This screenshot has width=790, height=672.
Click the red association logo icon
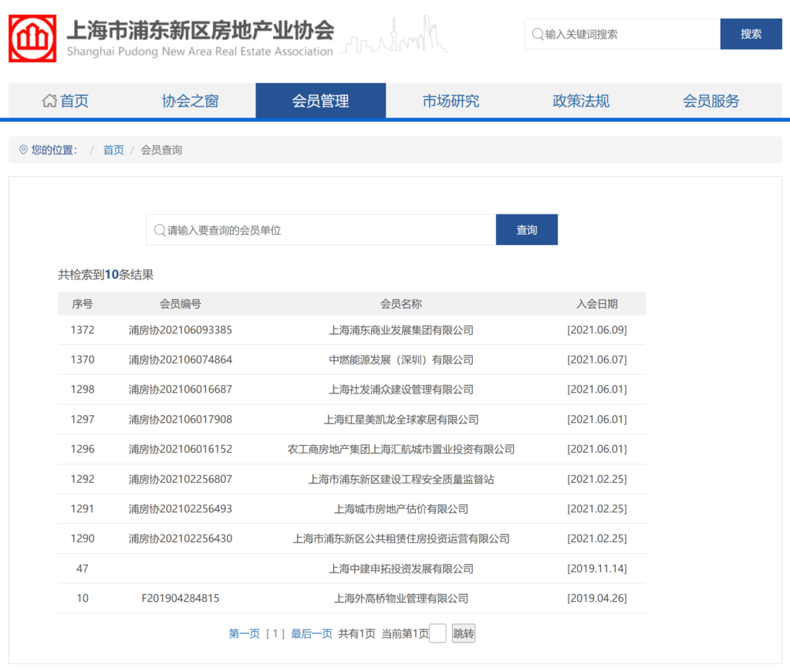[x=32, y=39]
